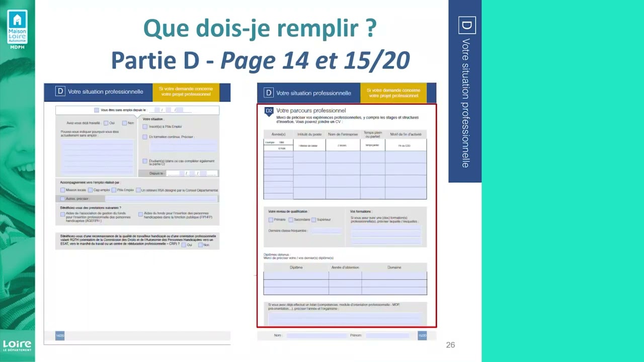The width and height of the screenshot is (644, 362).
Task: Click the 14/20 page number badge
Action: 60,335
